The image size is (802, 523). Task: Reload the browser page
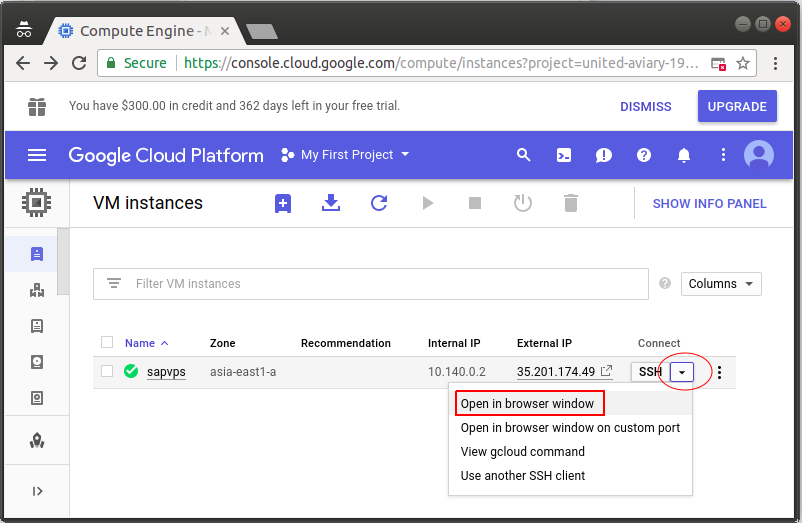79,63
